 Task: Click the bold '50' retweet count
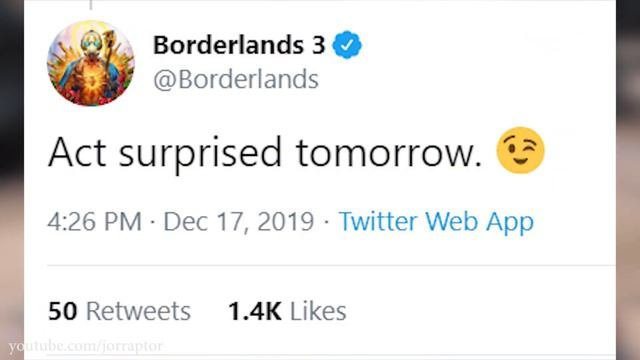click(62, 311)
